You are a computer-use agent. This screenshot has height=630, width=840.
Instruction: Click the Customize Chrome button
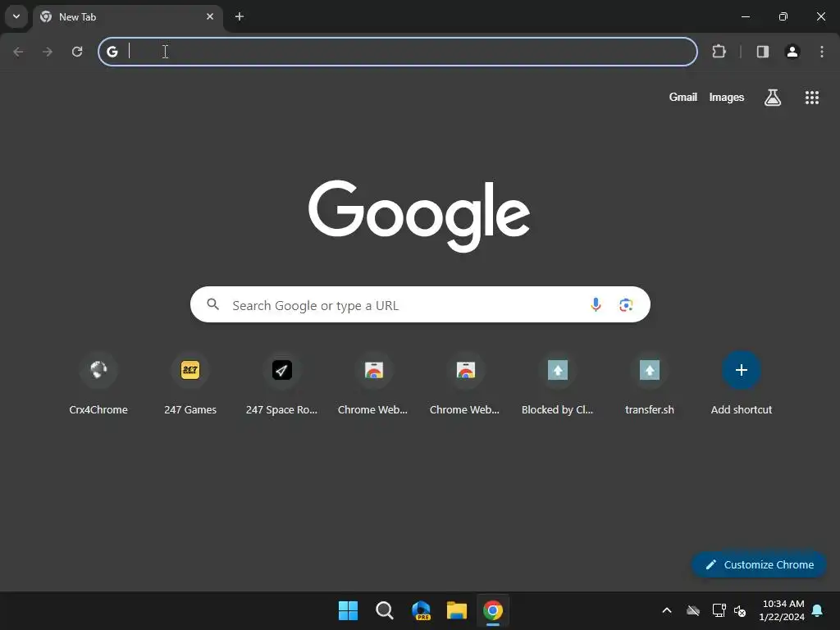759,564
